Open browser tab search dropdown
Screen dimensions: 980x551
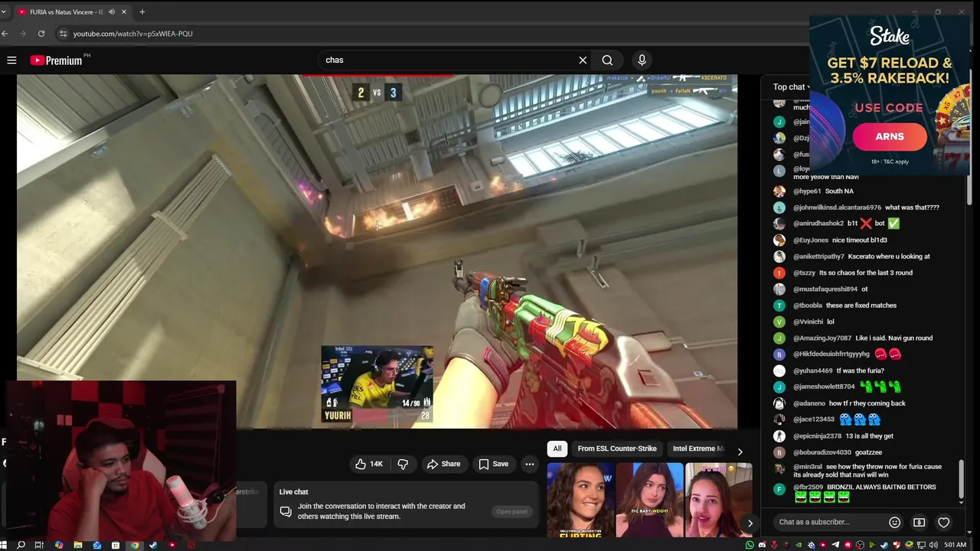(x=4, y=11)
